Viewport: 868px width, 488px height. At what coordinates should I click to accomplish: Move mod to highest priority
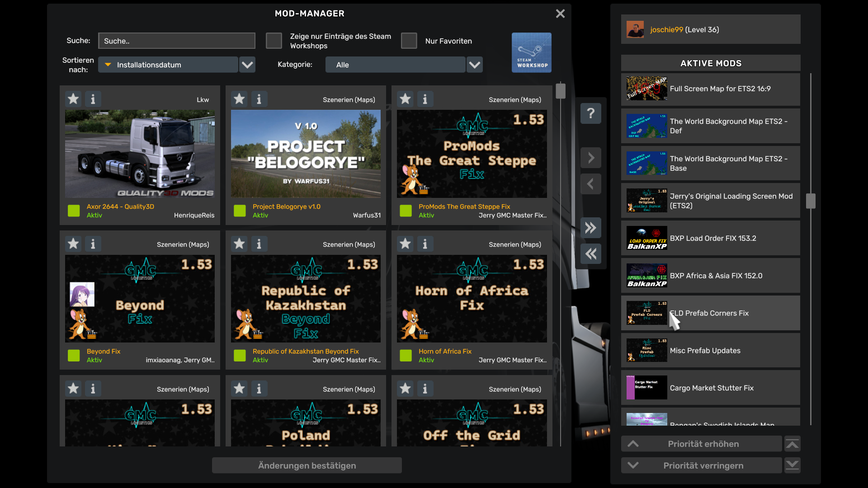(x=792, y=444)
